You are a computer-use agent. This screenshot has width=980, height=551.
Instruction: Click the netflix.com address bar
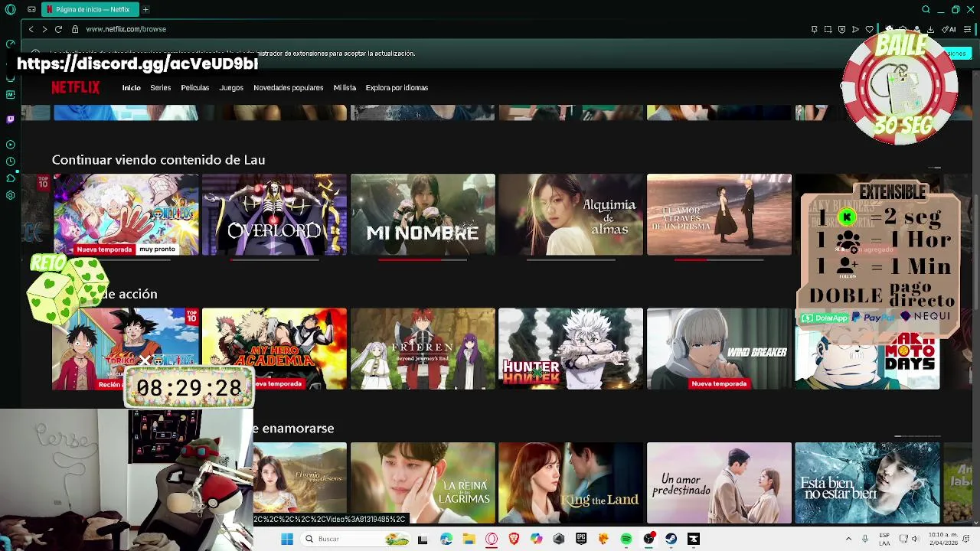126,29
